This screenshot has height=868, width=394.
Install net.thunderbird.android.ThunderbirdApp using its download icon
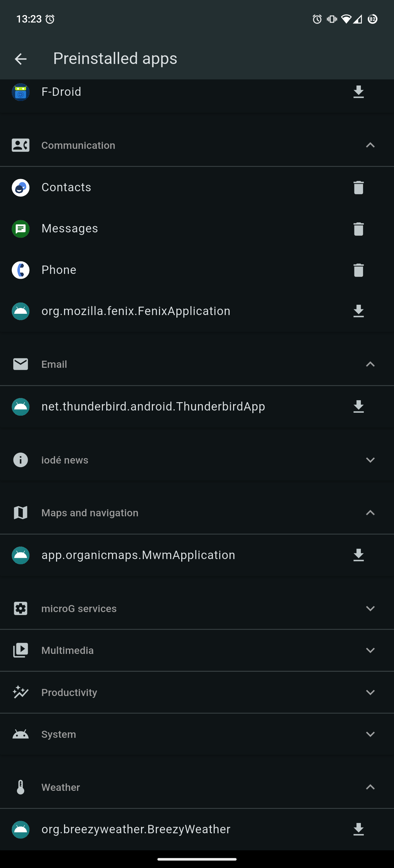pos(358,407)
